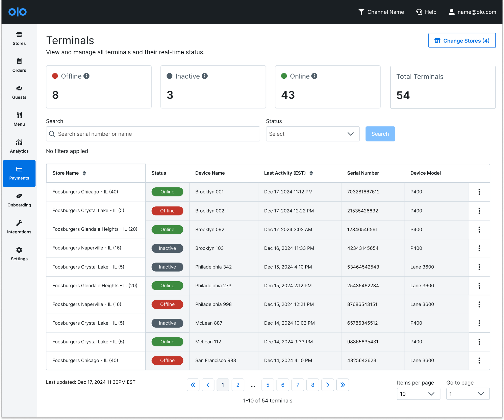The height and width of the screenshot is (420, 504).
Task: Go to page 5 of results
Action: pos(268,385)
